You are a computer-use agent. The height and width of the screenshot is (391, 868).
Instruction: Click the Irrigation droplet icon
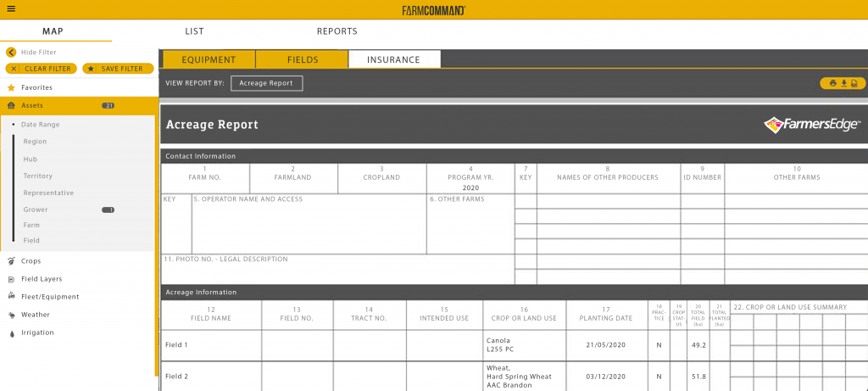click(x=11, y=332)
